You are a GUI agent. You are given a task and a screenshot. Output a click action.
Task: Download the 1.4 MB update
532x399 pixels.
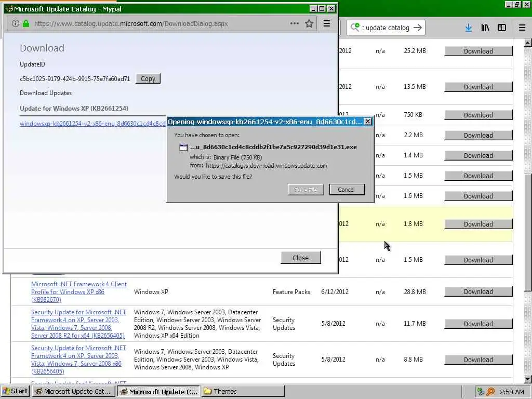[x=478, y=156]
